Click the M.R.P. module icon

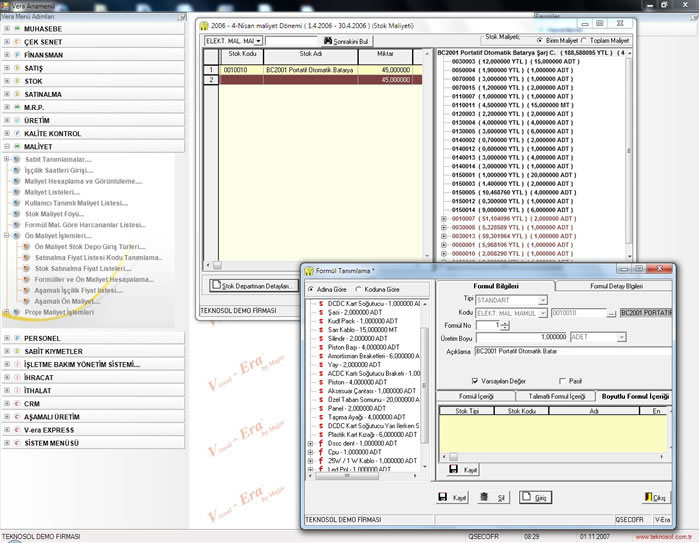[x=17, y=107]
